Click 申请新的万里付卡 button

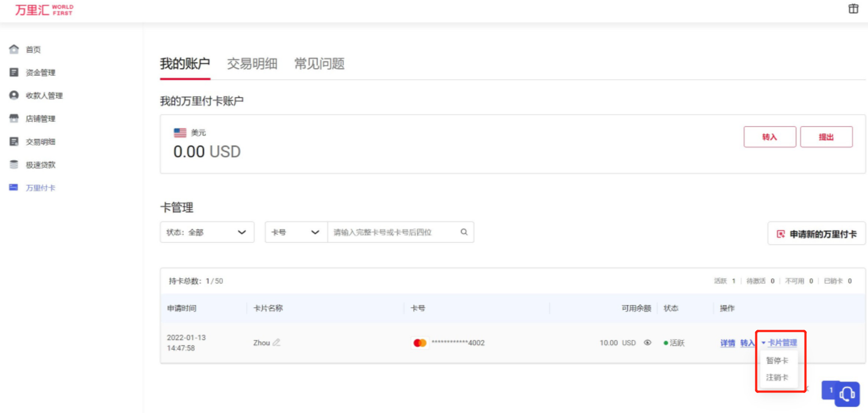(817, 234)
